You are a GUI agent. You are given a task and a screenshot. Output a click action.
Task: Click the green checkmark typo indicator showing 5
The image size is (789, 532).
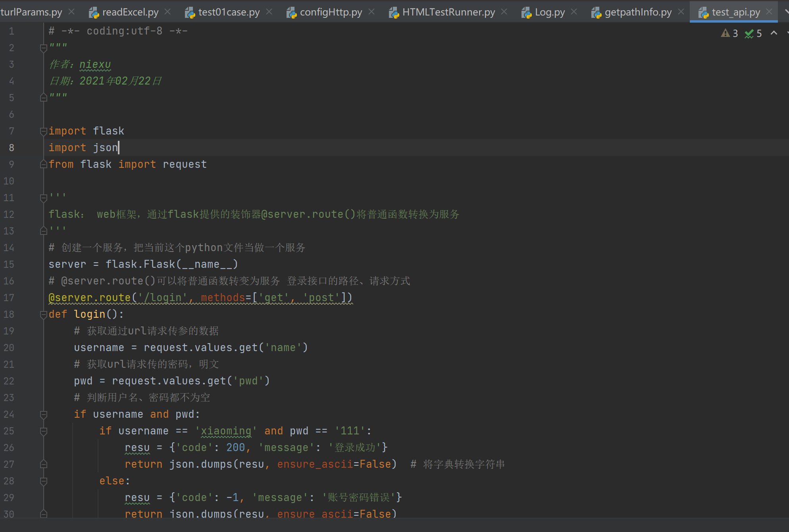point(753,33)
